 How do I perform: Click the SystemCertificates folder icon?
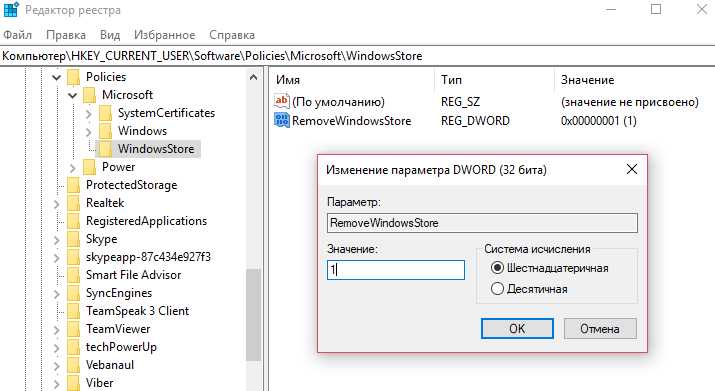(x=105, y=113)
